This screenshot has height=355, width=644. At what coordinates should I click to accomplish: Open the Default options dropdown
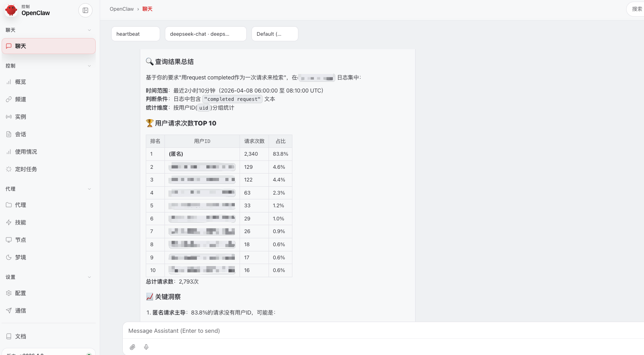tap(275, 34)
